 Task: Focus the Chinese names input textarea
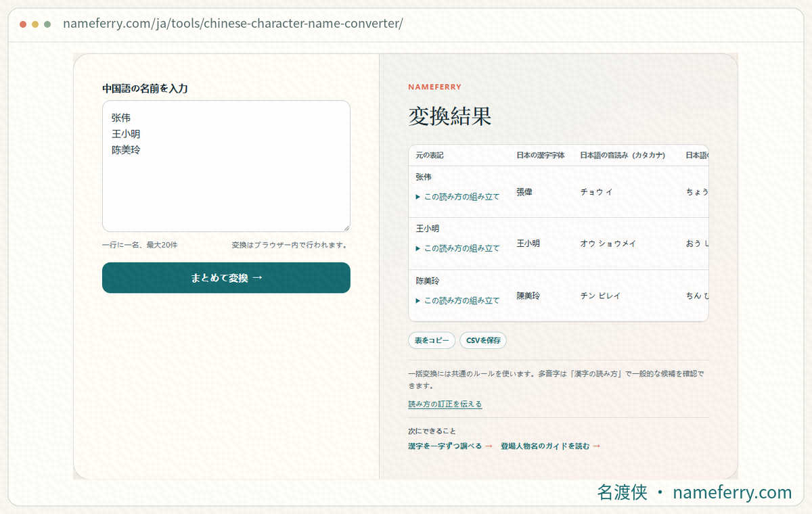point(226,166)
